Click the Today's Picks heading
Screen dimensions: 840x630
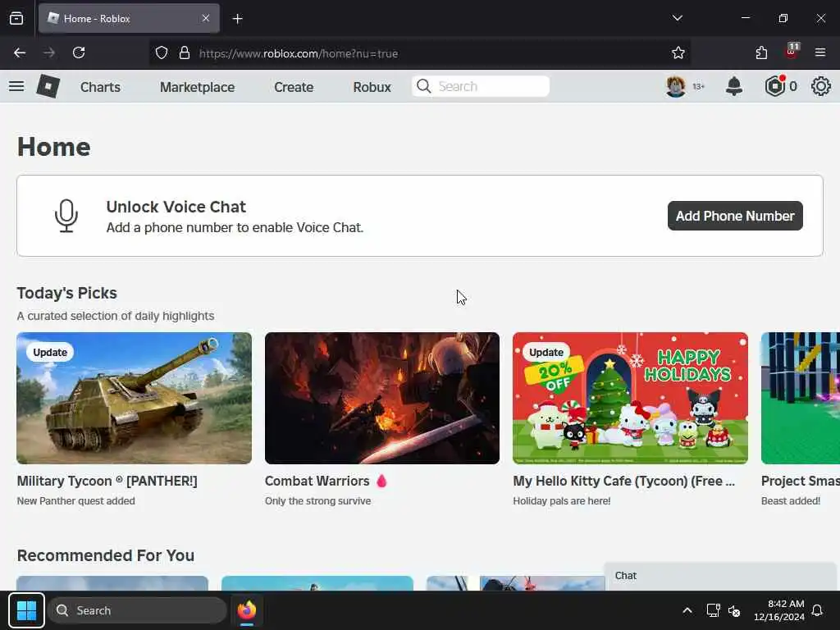pos(67,293)
